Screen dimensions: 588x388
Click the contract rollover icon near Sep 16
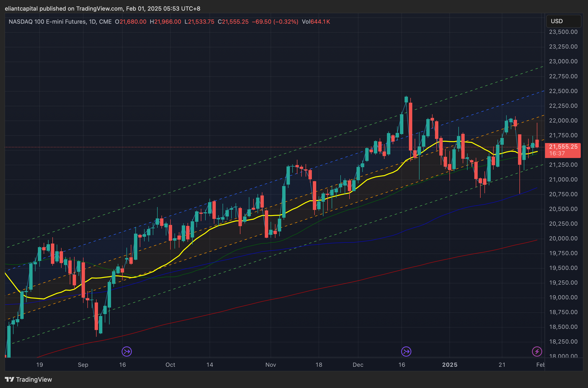pyautogui.click(x=126, y=351)
